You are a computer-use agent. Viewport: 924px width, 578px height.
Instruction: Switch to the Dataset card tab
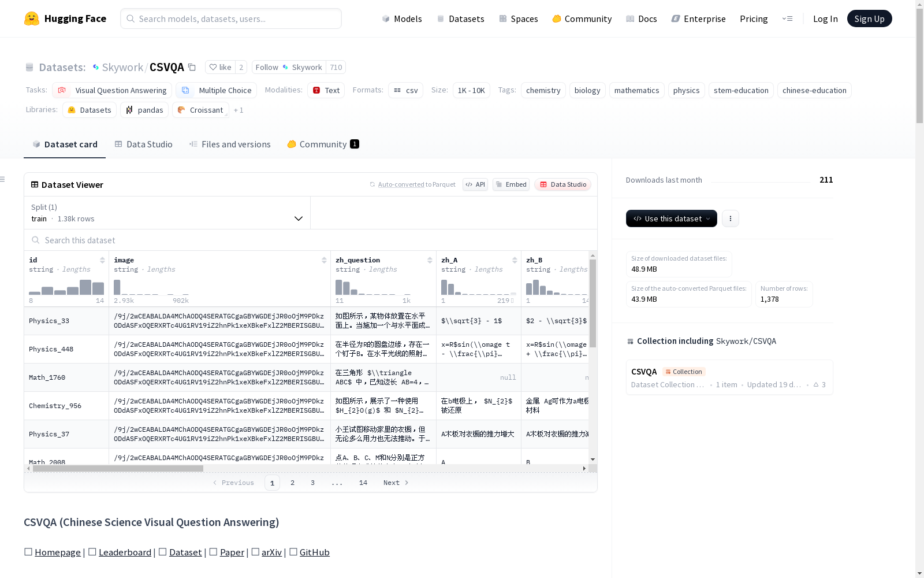pyautogui.click(x=65, y=144)
